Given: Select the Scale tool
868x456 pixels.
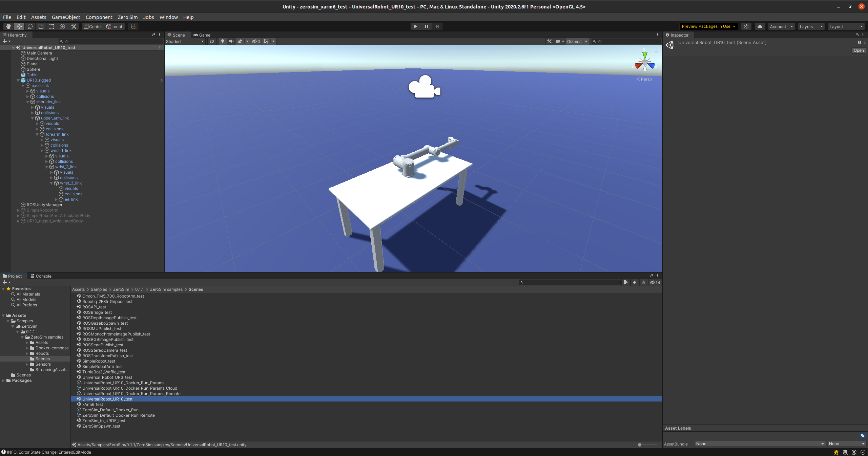Looking at the screenshot, I should [41, 26].
